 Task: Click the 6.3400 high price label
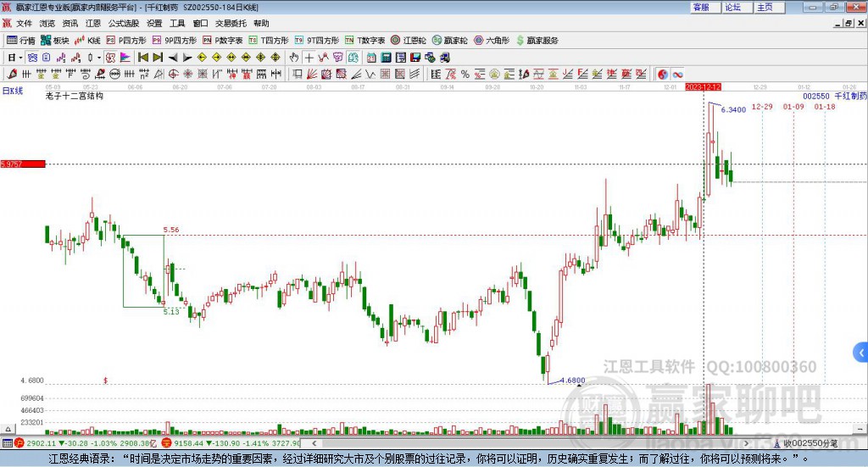[733, 109]
